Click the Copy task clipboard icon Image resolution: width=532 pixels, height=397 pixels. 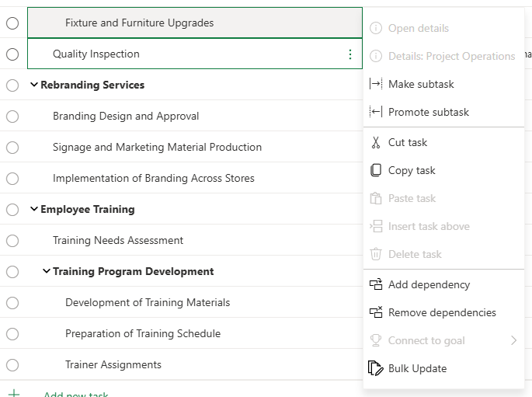click(x=376, y=170)
